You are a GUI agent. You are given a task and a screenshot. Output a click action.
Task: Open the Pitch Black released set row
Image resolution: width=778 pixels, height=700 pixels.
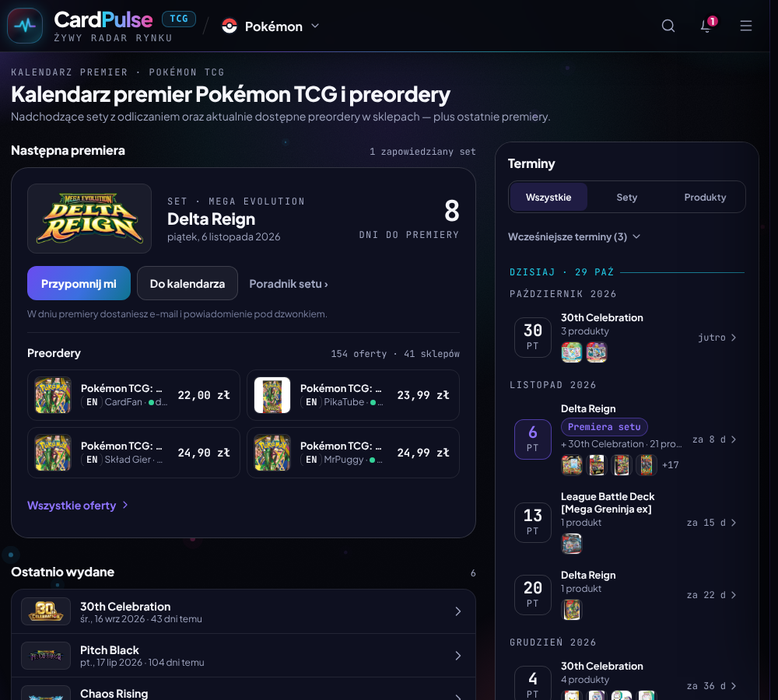click(243, 656)
